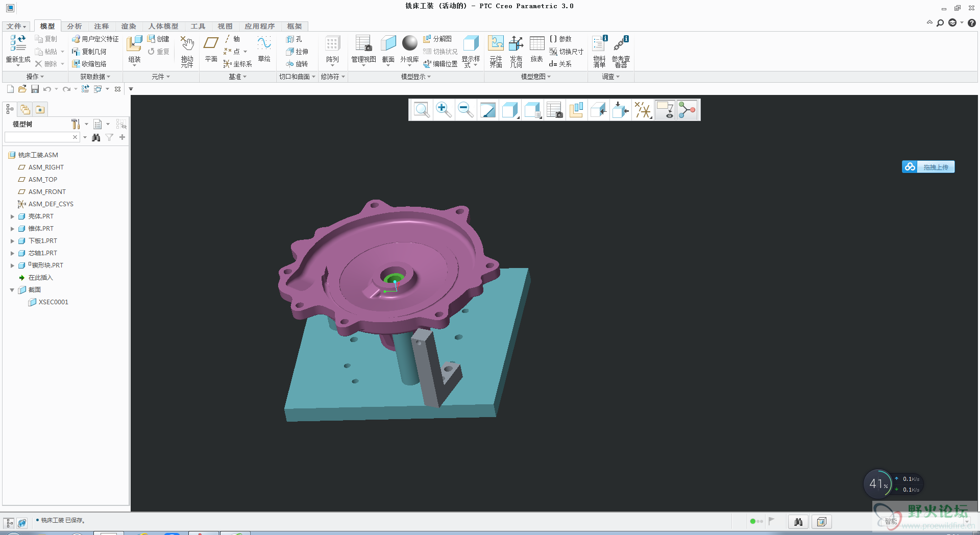The width and height of the screenshot is (980, 535).
Task: Select ASM_RIGHT datum plane in tree
Action: pyautogui.click(x=46, y=167)
